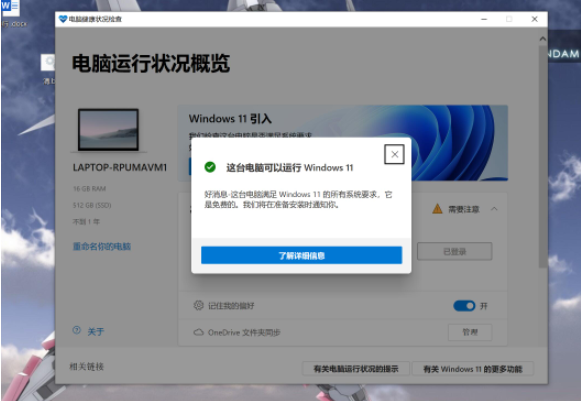The height and width of the screenshot is (401, 581).
Task: Click the 已登录 button
Action: click(455, 252)
